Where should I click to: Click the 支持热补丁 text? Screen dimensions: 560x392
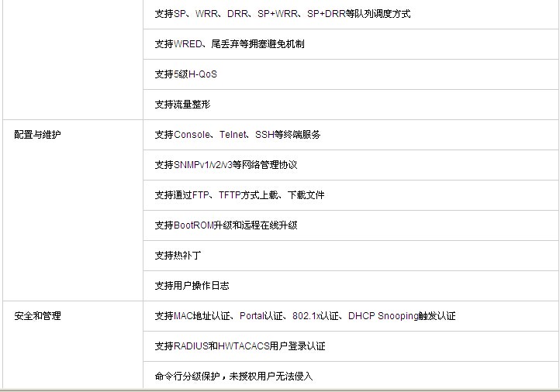click(x=178, y=256)
